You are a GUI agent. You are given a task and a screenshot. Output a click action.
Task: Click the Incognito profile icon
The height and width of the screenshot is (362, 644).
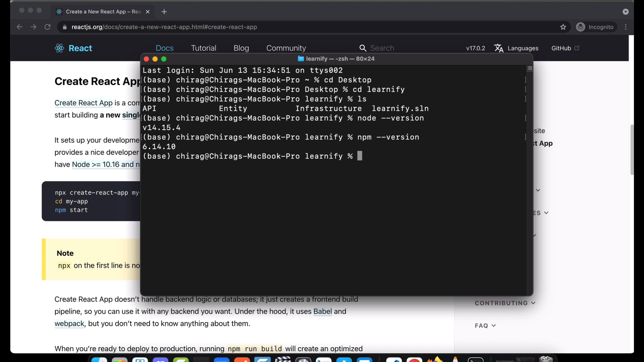tap(580, 27)
